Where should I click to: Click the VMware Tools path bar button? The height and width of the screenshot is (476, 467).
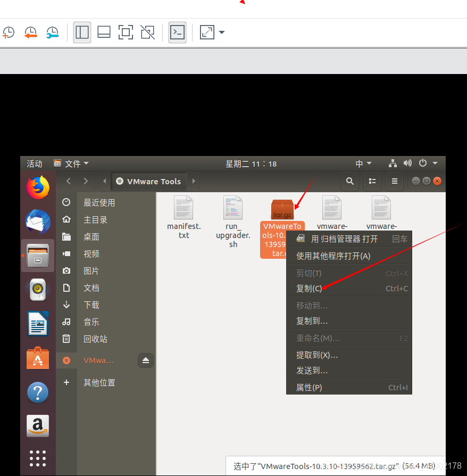coord(149,181)
